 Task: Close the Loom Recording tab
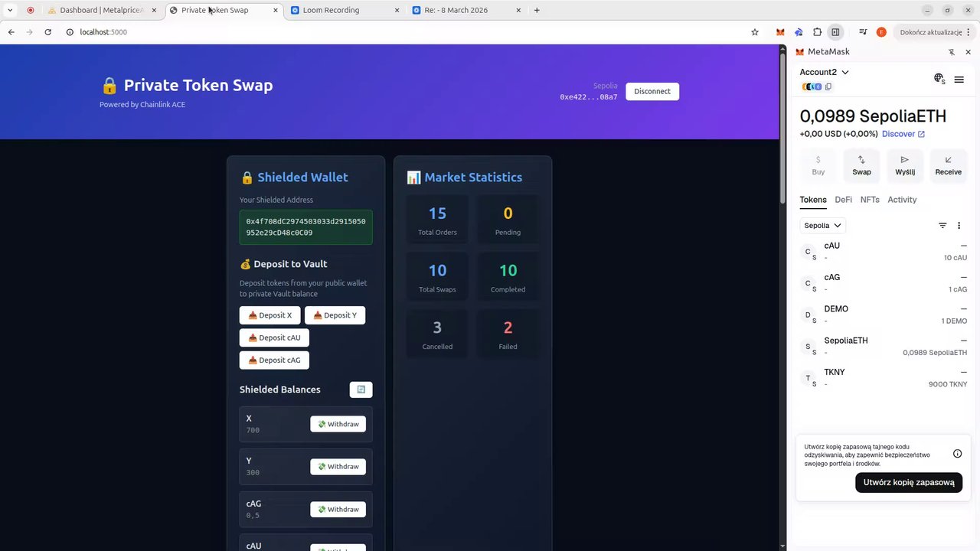click(397, 10)
